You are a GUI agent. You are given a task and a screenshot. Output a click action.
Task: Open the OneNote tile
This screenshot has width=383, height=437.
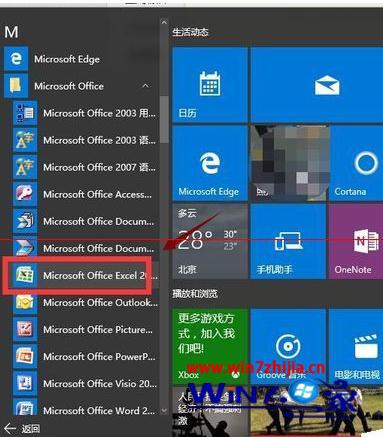point(356,241)
